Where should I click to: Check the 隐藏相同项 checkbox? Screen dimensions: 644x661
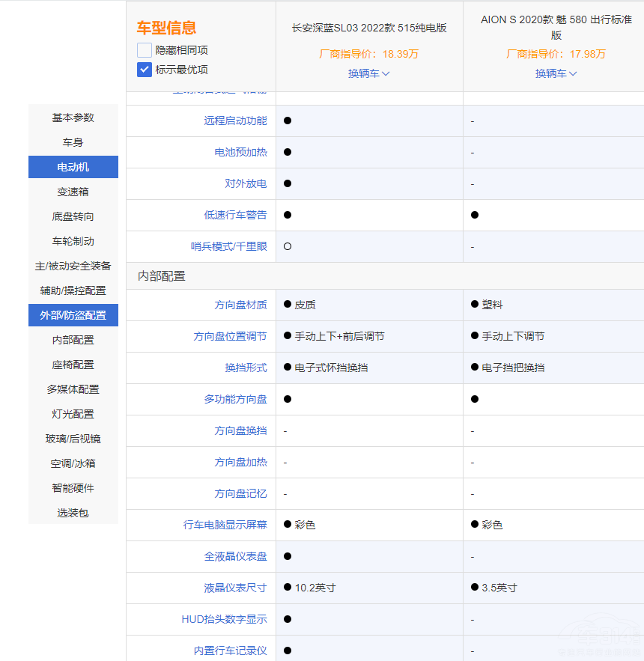coord(145,50)
